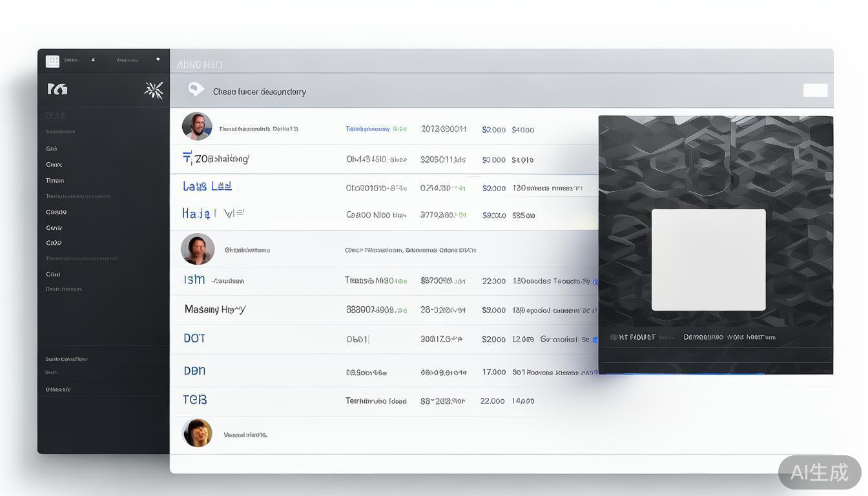
Task: Select the 'Masainy Hpy' table row
Action: coord(215,309)
